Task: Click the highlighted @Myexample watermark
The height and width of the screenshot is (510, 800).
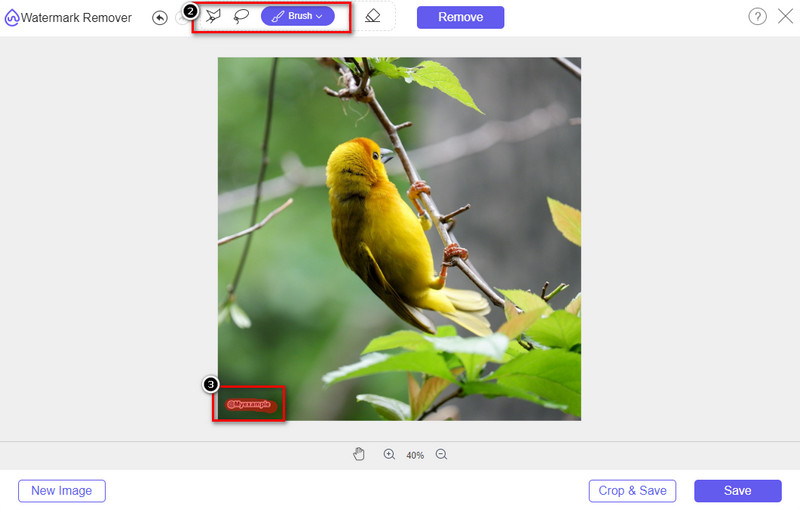Action: click(x=249, y=404)
